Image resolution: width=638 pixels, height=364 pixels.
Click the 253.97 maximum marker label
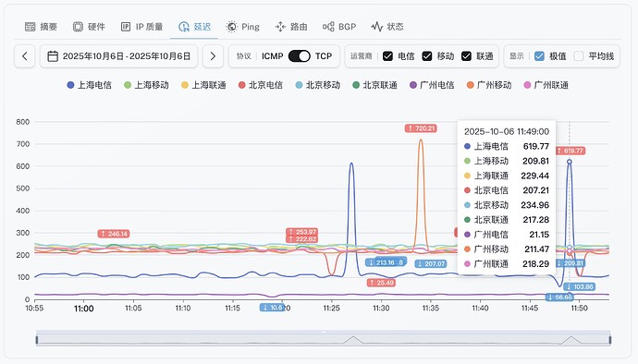pos(301,232)
